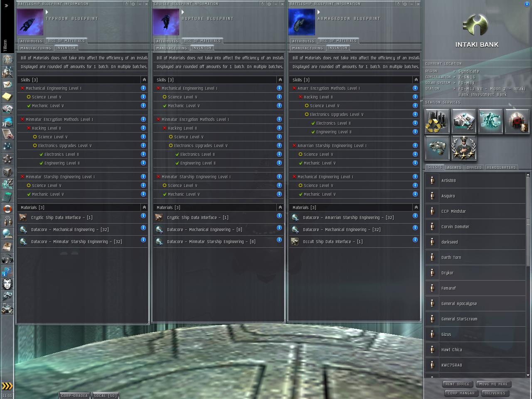Open the character sheet icon in the sidebar
The width and height of the screenshot is (532, 399).
tap(7, 59)
